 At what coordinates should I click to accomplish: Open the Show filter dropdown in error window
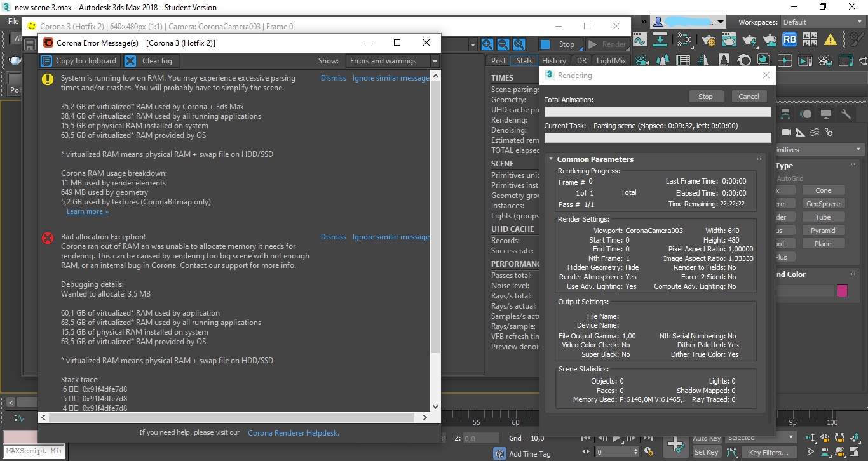pyautogui.click(x=393, y=61)
